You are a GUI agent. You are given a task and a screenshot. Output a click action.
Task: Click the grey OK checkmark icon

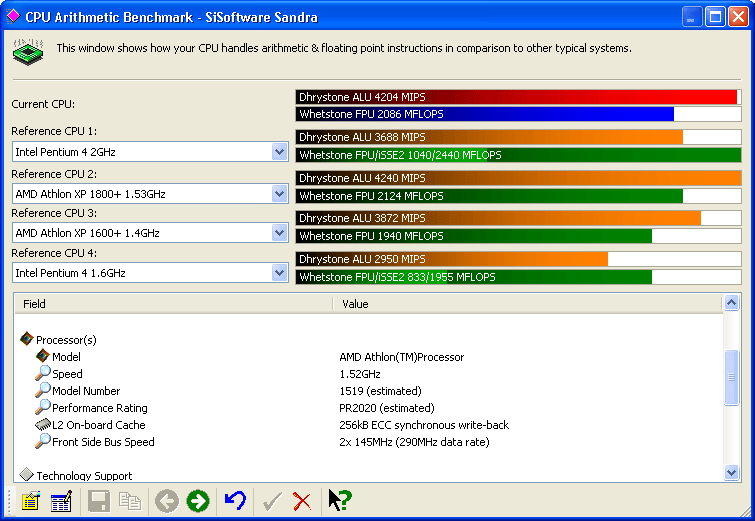coord(272,502)
